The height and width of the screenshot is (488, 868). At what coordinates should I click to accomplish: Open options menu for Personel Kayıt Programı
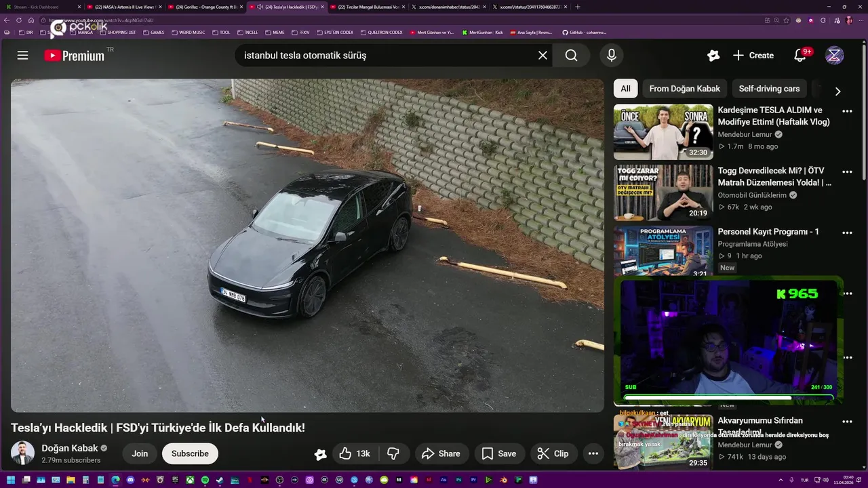(847, 232)
